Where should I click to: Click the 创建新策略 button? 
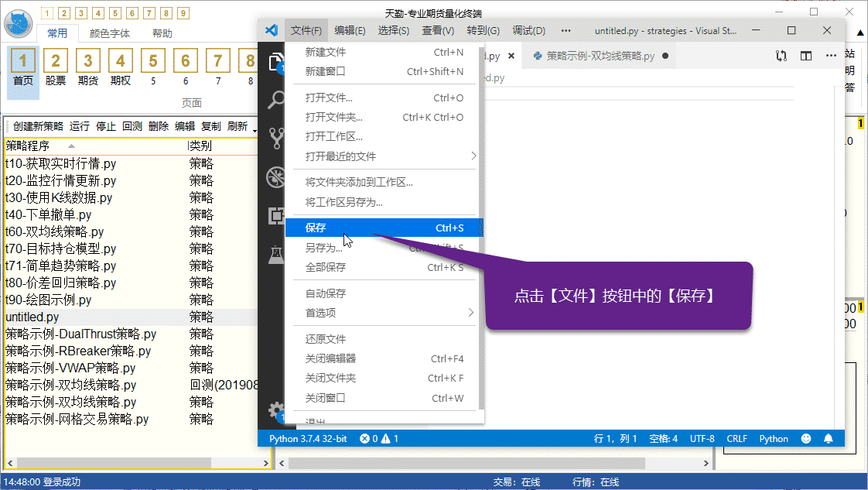pos(38,126)
